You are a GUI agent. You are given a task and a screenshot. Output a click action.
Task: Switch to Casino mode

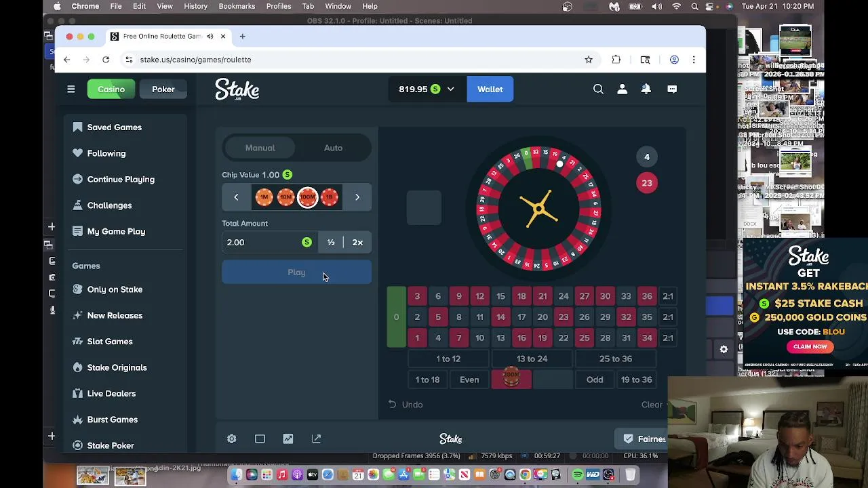pos(111,89)
